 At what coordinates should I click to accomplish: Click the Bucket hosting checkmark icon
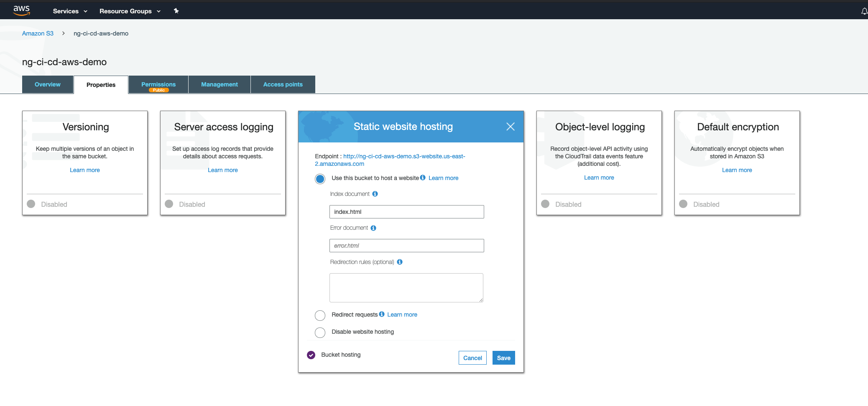tap(311, 355)
